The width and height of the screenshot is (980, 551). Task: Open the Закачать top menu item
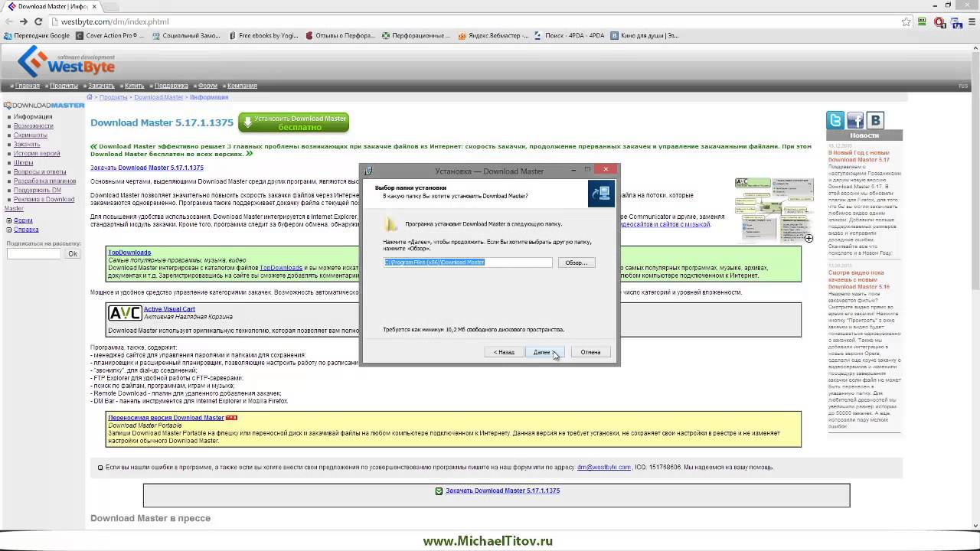pos(101,86)
